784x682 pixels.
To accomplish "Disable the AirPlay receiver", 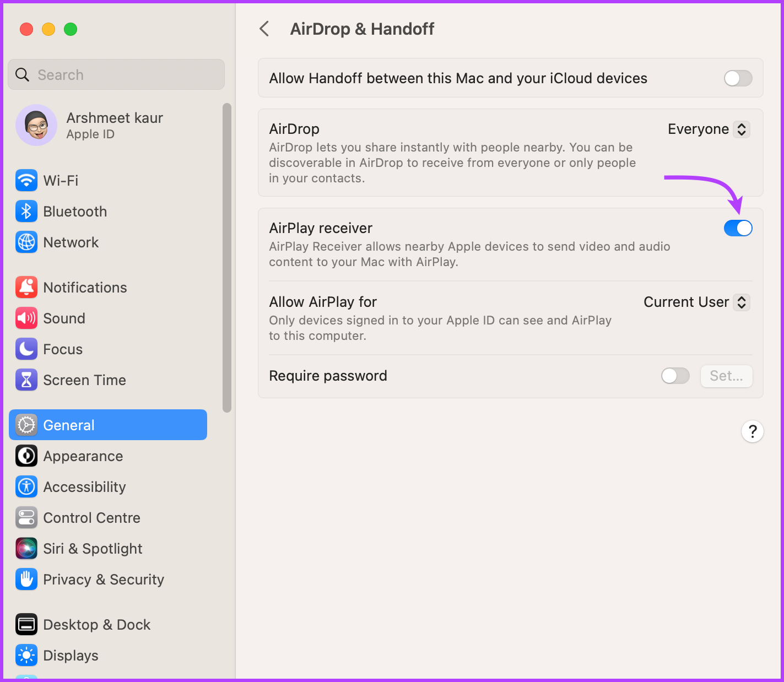I will coord(738,228).
